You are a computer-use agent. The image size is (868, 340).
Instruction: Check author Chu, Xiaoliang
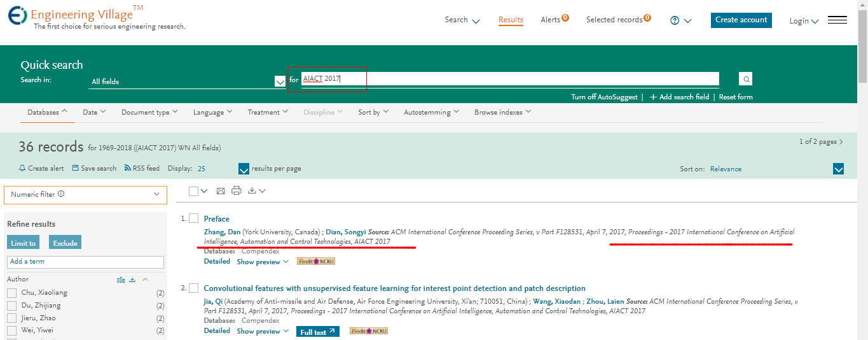[11, 293]
